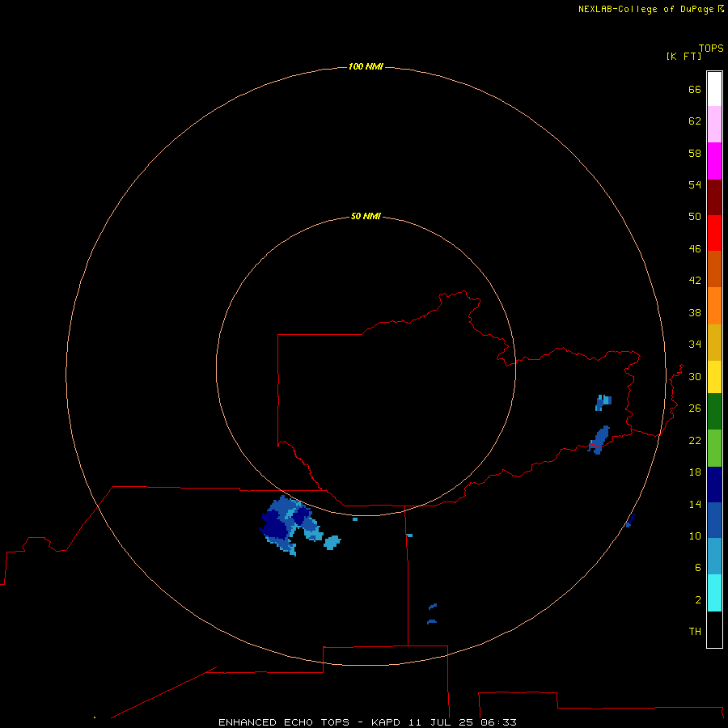Click the '50' legend scale value
This screenshot has height=728, width=728.
tap(695, 217)
